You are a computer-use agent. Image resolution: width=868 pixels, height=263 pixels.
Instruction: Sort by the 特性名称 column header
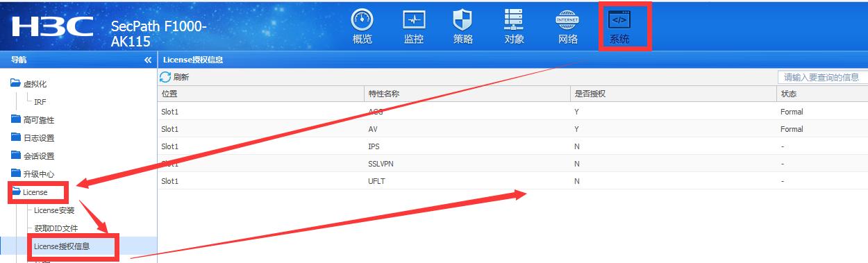(468, 94)
